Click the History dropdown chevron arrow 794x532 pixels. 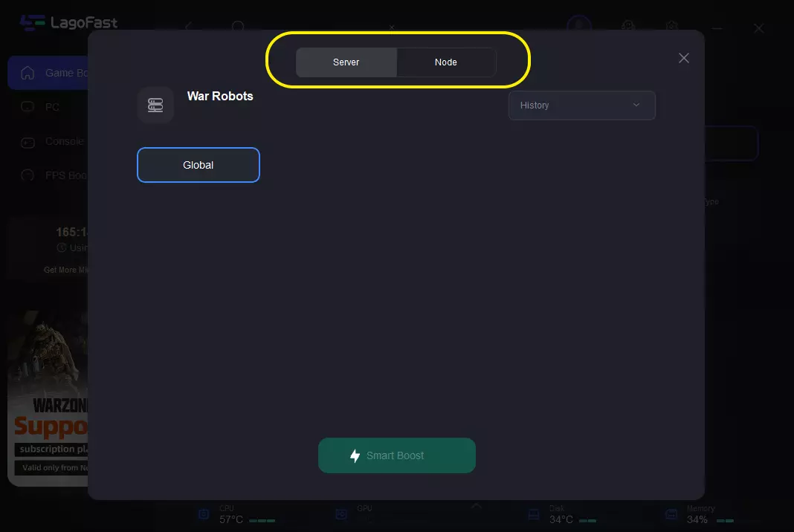[x=636, y=105]
